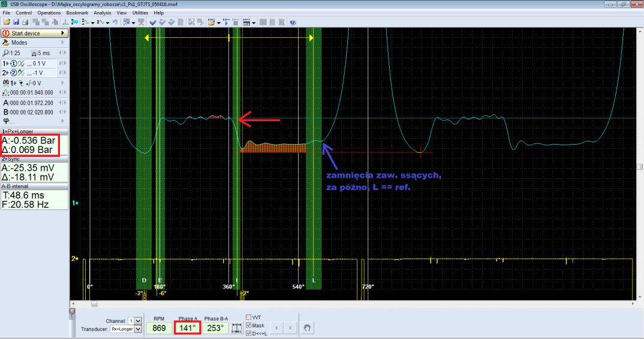Click the Modes button

(35, 43)
